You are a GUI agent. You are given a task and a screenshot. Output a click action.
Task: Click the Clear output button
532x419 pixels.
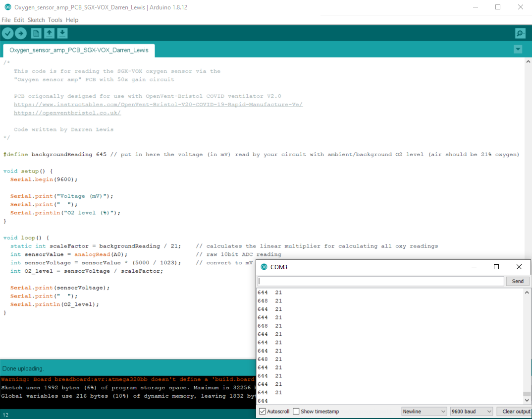coord(516,412)
